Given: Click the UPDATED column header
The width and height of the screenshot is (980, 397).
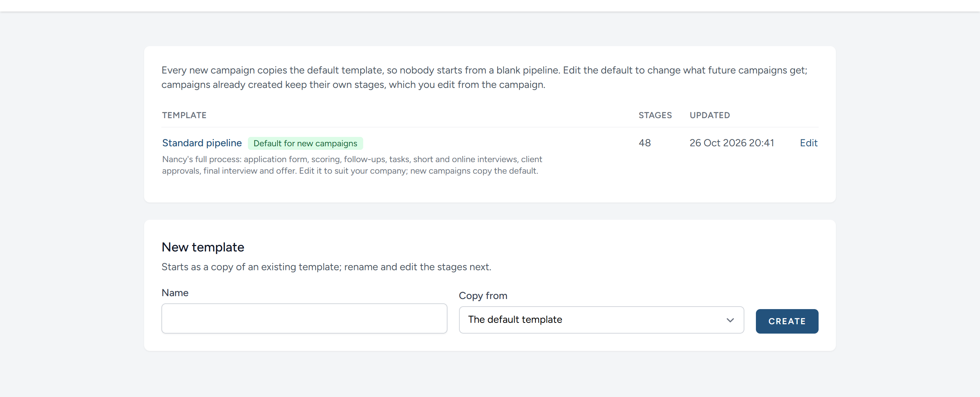Looking at the screenshot, I should click(x=709, y=115).
